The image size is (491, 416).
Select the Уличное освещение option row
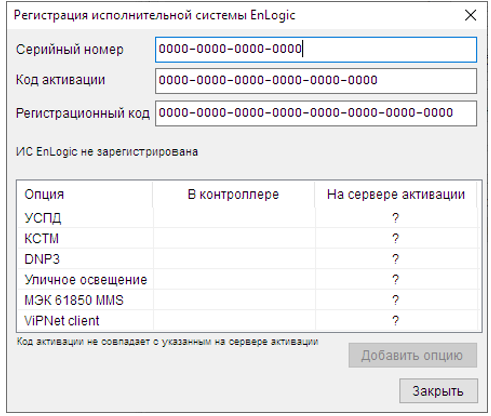(x=248, y=279)
